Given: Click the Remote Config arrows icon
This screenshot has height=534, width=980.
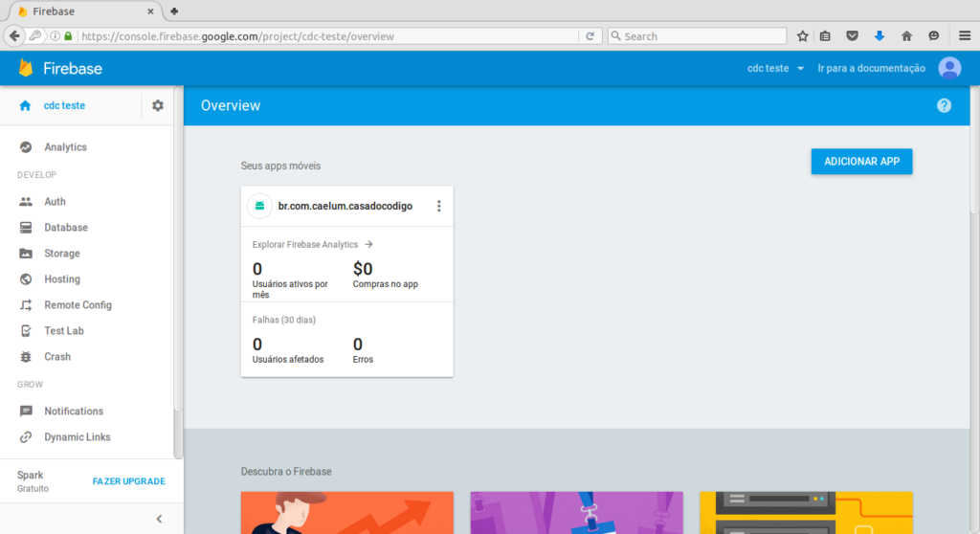Looking at the screenshot, I should [x=26, y=305].
